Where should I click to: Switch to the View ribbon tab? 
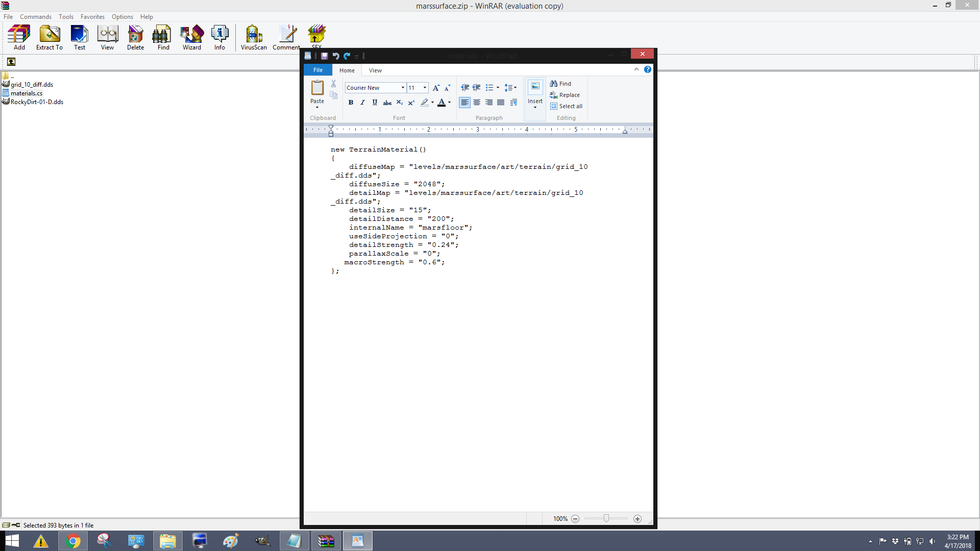(375, 70)
